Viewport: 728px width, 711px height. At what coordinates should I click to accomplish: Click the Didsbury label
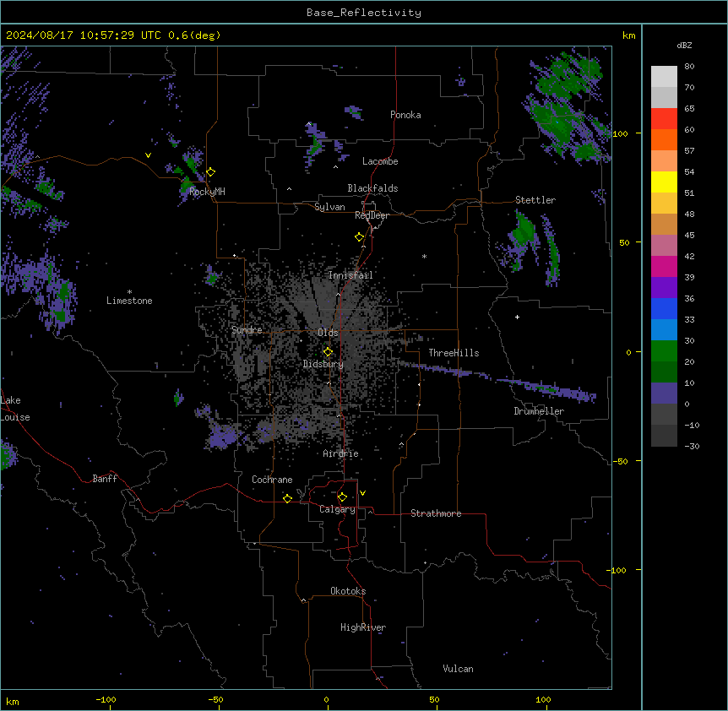(x=323, y=364)
